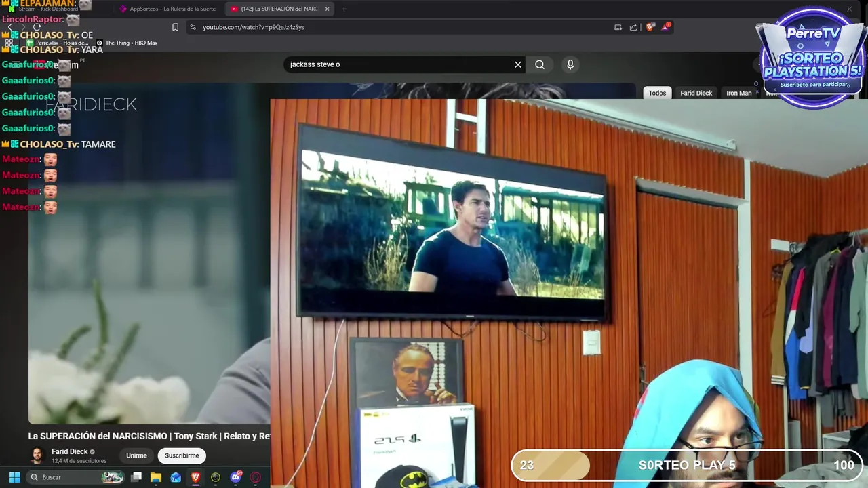Click the browser address bar URL
The width and height of the screenshot is (868, 488).
(253, 27)
